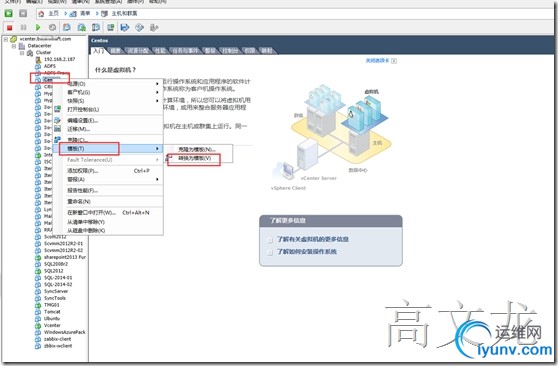Screen dimensions: 558x366
Task: Expand the 快照(S) submenu
Action: pyautogui.click(x=157, y=101)
